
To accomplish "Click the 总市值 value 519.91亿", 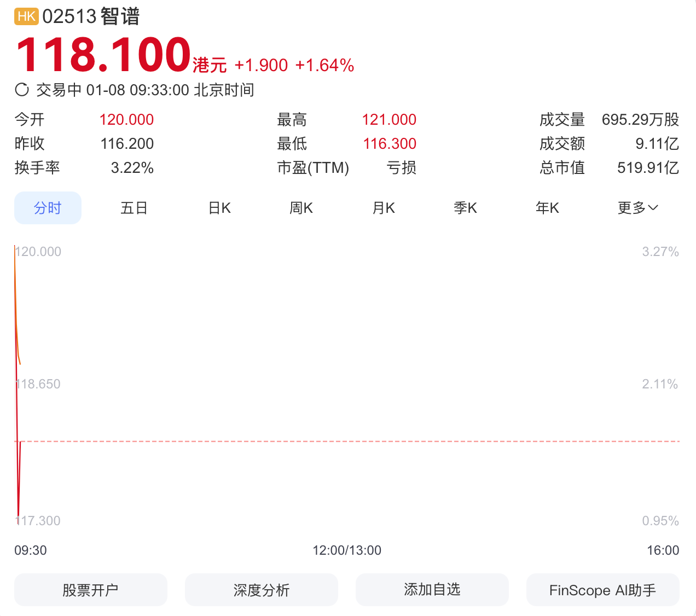I will pyautogui.click(x=648, y=167).
